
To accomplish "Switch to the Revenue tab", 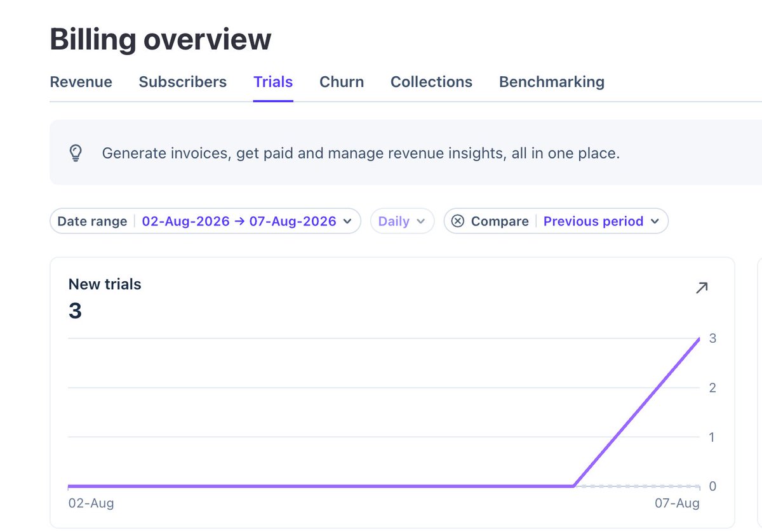I will coord(81,82).
